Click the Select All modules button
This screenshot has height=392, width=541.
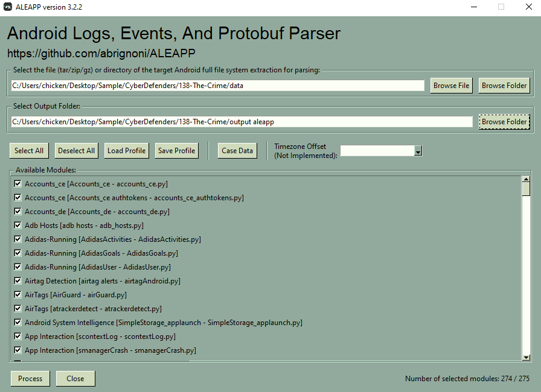[29, 151]
